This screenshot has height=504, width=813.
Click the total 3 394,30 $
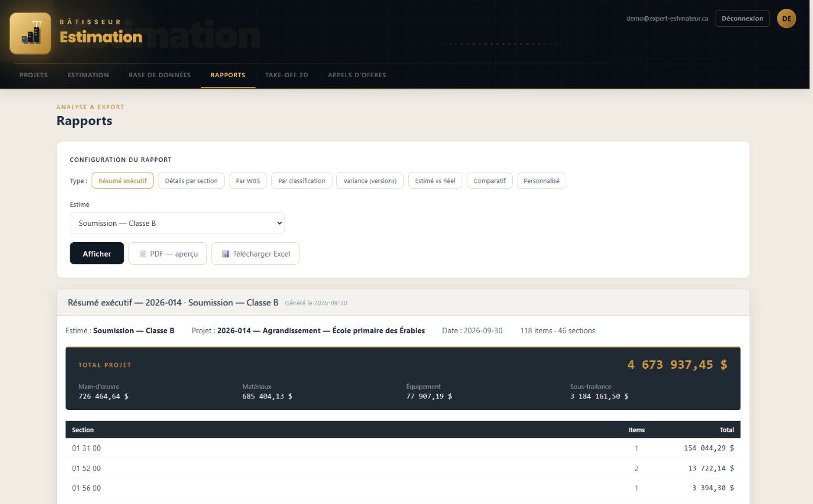(713, 488)
